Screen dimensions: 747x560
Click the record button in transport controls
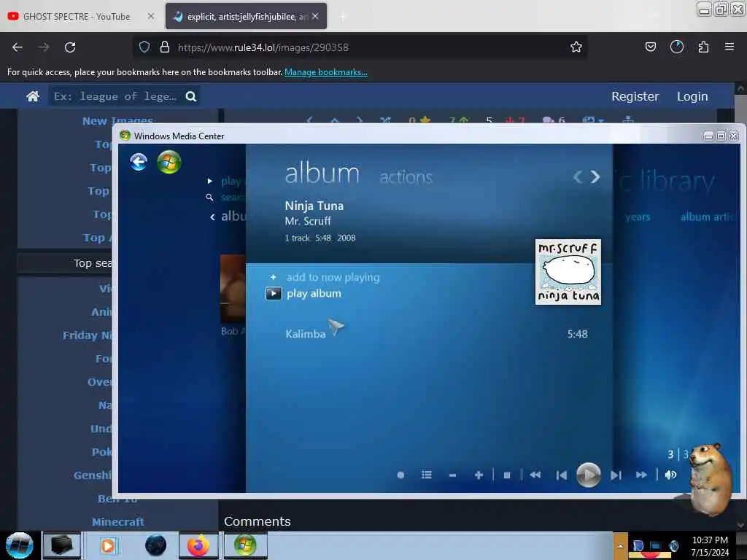click(400, 475)
